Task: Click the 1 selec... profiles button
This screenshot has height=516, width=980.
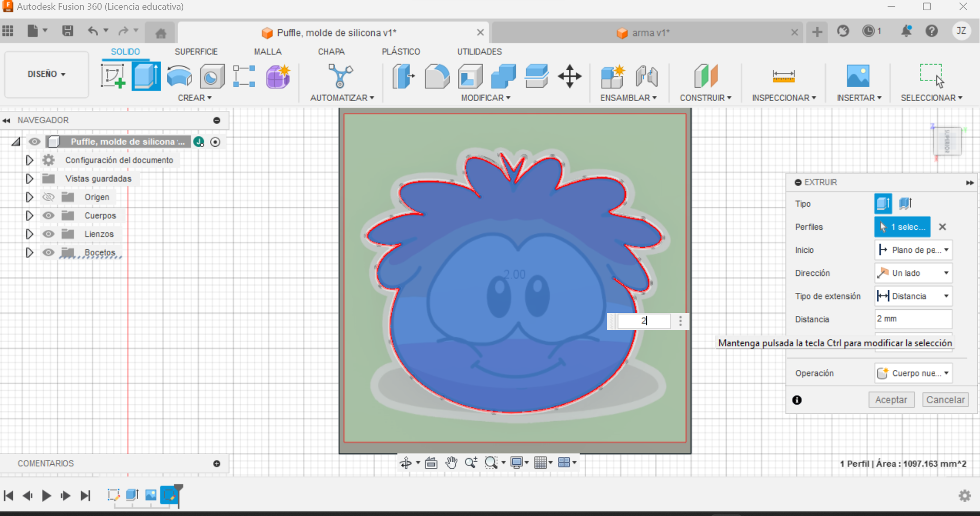Action: (x=902, y=227)
